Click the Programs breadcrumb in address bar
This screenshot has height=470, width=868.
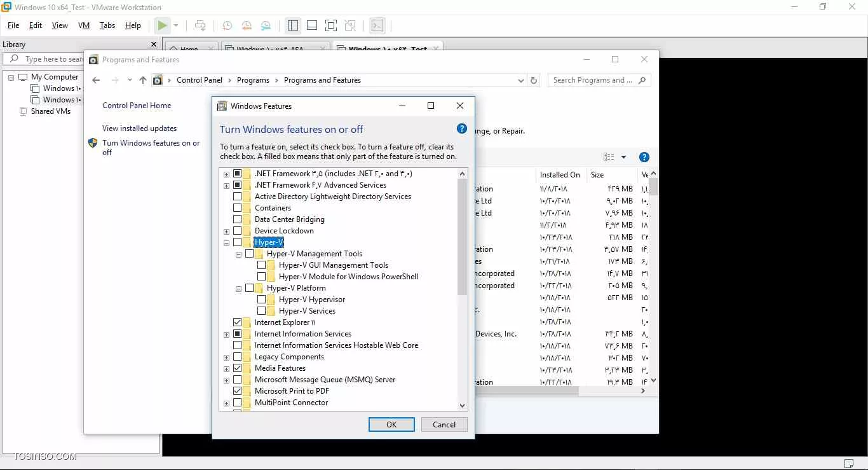point(253,80)
